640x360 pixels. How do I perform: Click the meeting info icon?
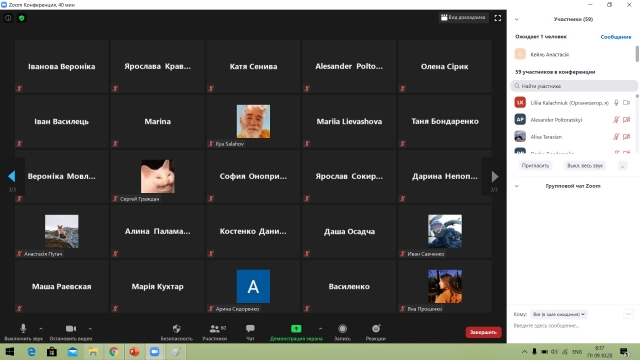[x=8, y=18]
